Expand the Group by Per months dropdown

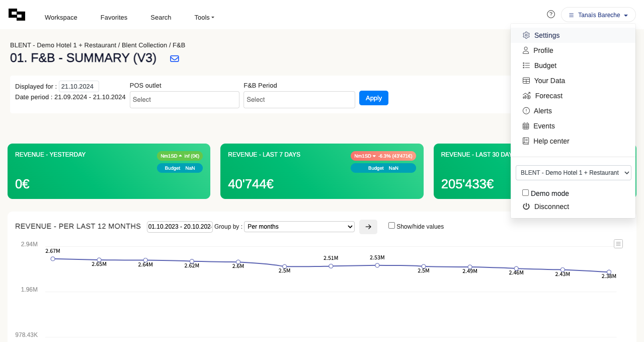299,227
